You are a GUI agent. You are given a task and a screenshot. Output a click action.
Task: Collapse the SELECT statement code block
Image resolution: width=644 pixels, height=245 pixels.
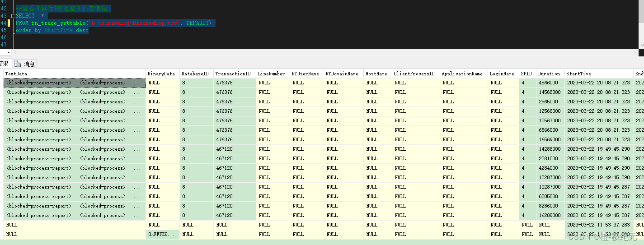tap(13, 16)
